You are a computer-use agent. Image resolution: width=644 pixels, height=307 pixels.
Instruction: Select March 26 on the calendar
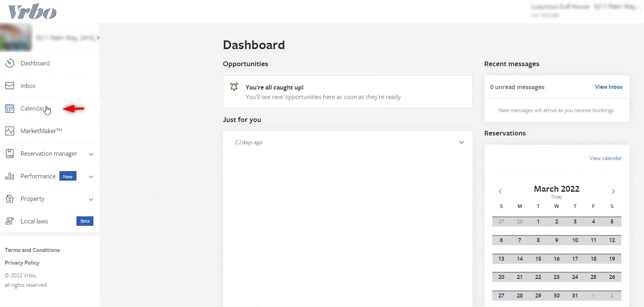tap(612, 277)
